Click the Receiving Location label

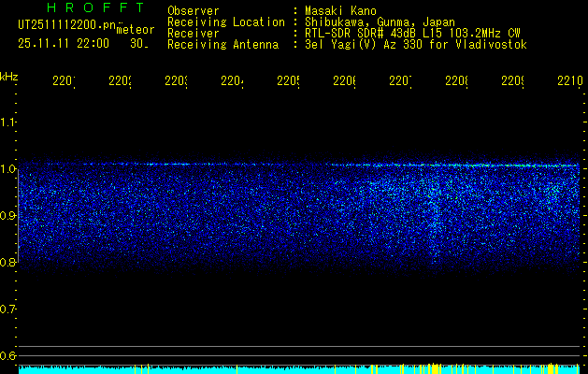[226, 22]
